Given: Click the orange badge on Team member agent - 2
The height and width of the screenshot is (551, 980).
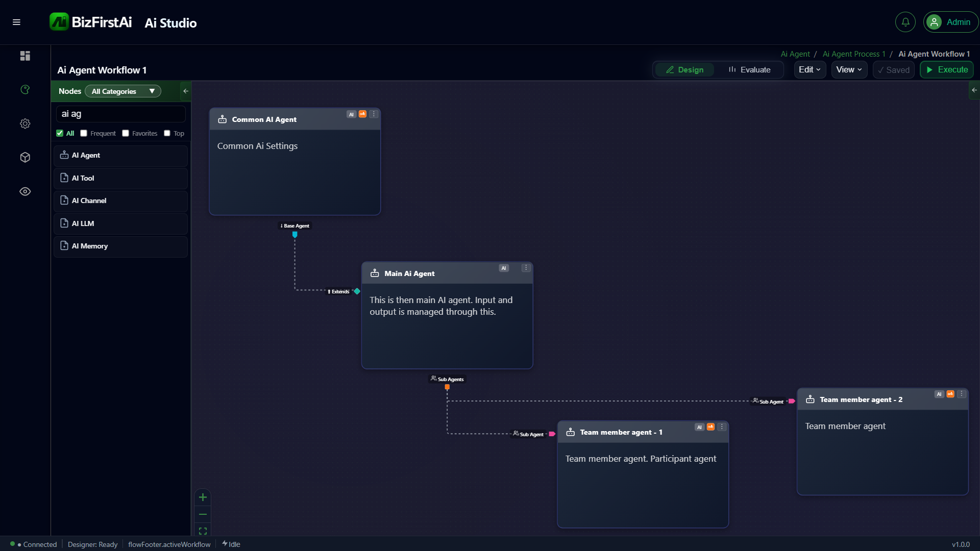Looking at the screenshot, I should pyautogui.click(x=950, y=394).
